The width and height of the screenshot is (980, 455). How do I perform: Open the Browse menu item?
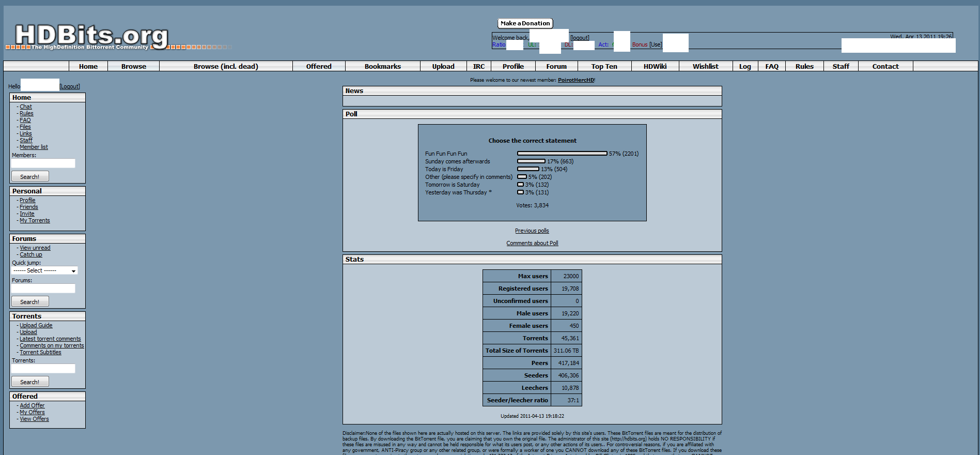(134, 66)
